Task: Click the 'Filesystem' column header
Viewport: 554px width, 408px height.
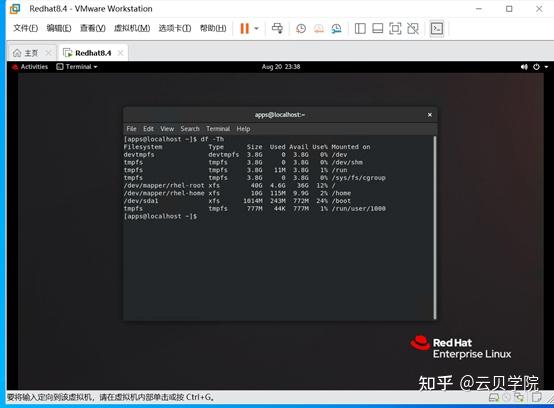Action: (x=143, y=147)
